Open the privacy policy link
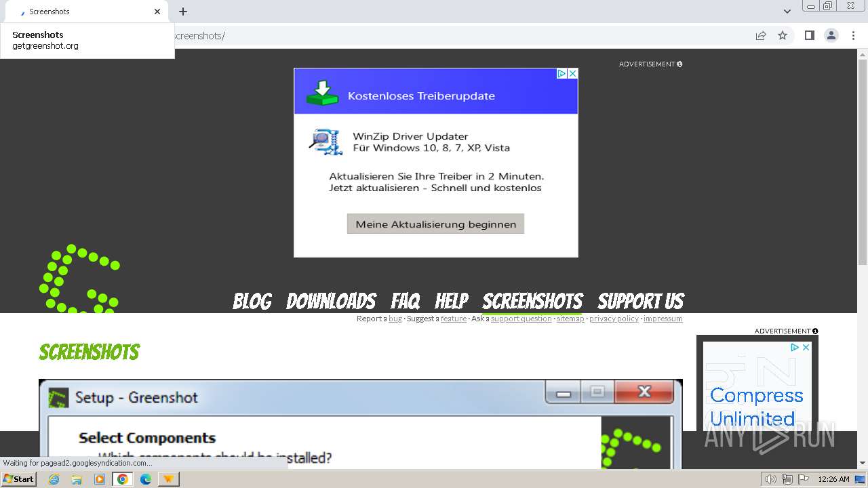Viewport: 868px width, 488px height. pyautogui.click(x=614, y=319)
